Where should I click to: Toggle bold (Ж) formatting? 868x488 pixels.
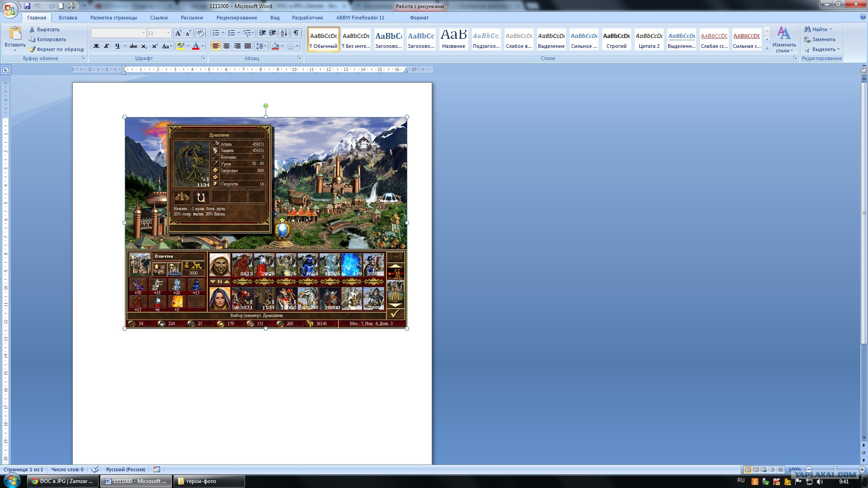coord(96,46)
